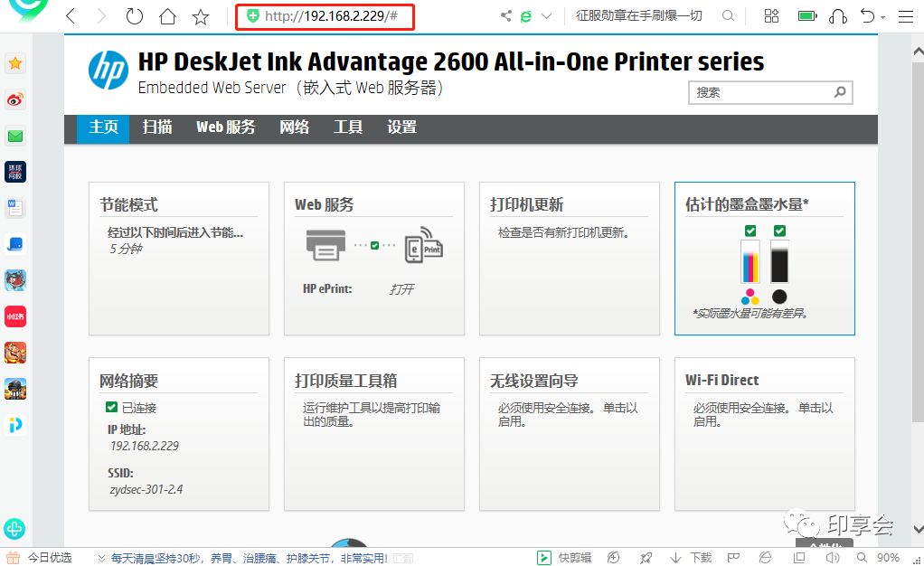Click the black cartridge level gauge
924x566 pixels.
tap(779, 263)
